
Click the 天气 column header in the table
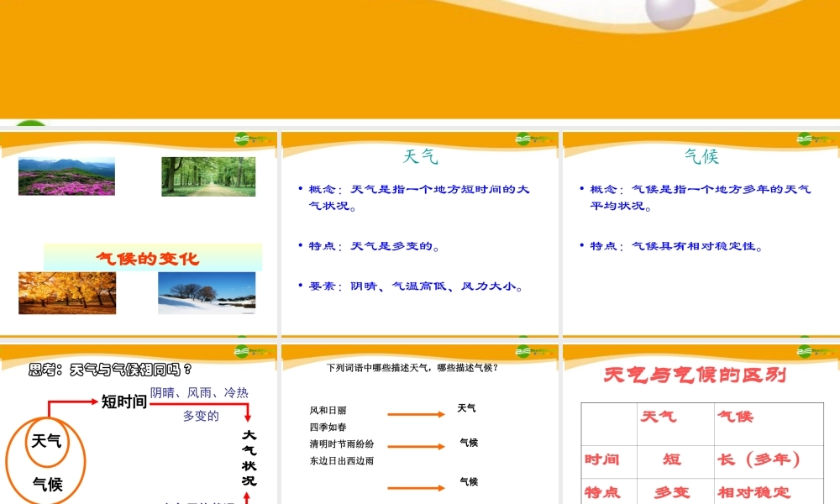(x=659, y=416)
